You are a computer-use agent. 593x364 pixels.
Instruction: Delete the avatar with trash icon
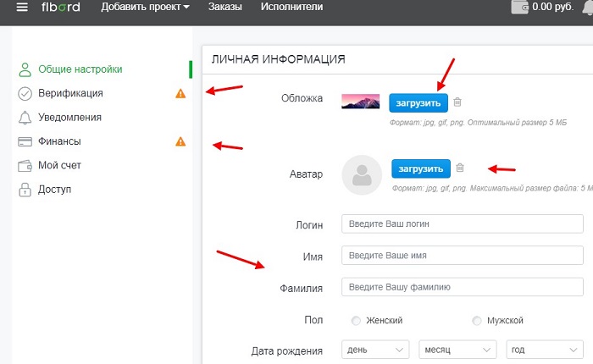[460, 168]
